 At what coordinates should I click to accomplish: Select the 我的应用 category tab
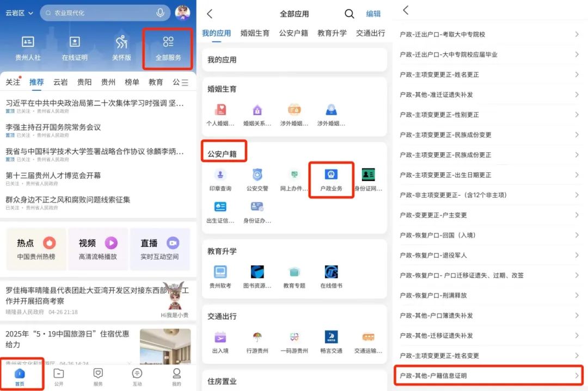tap(216, 33)
